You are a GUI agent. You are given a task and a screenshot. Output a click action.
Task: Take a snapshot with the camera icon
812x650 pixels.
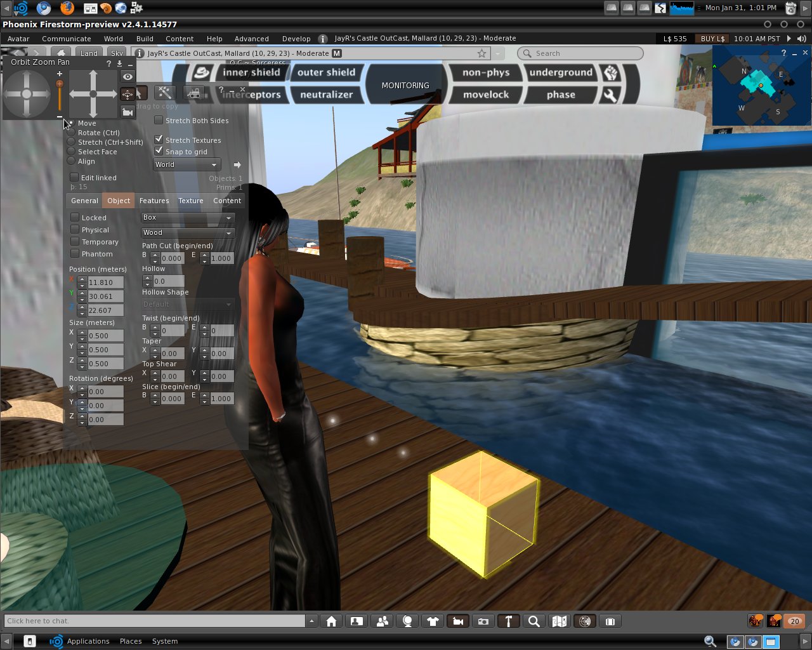point(483,621)
